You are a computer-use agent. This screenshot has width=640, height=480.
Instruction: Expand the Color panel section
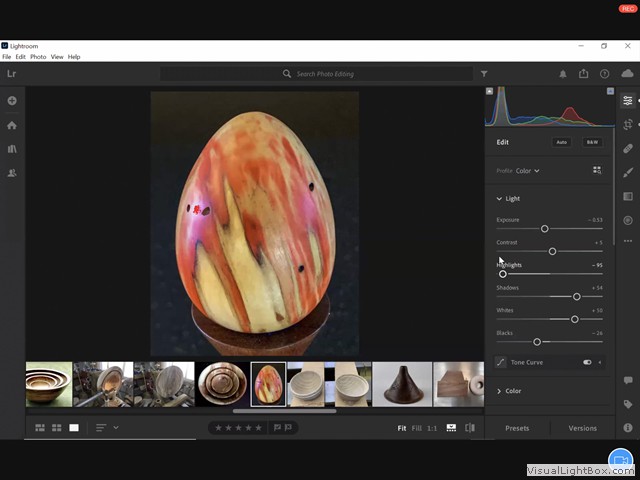click(500, 391)
